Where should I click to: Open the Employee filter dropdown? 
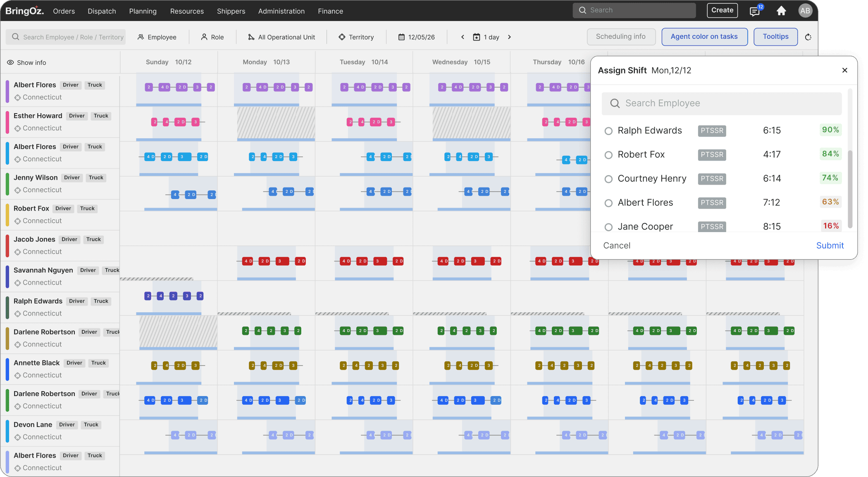(157, 37)
